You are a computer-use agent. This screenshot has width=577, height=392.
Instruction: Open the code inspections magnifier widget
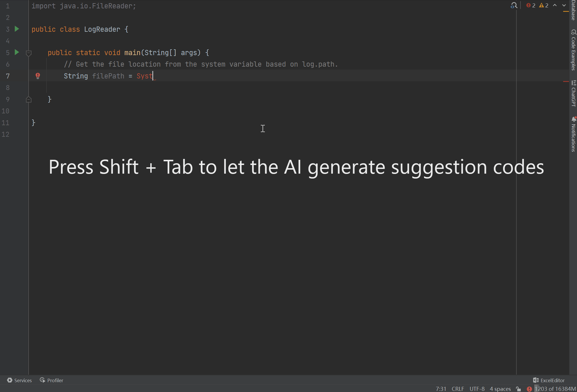(514, 5)
